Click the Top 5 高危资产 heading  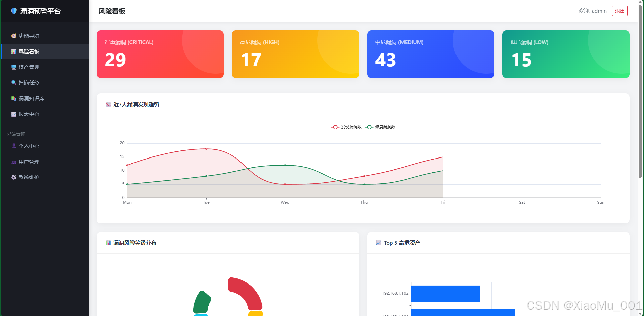tap(402, 243)
